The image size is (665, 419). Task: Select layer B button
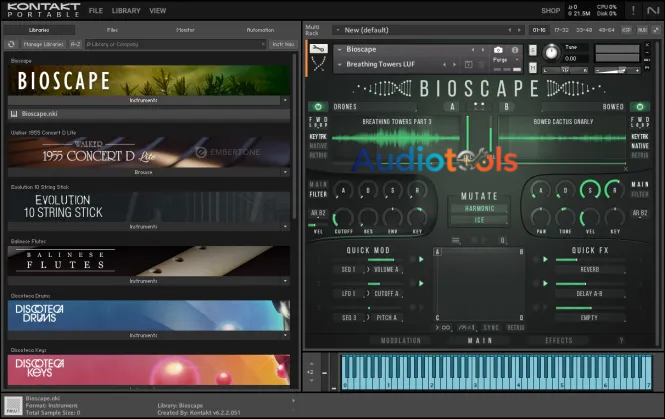click(506, 107)
